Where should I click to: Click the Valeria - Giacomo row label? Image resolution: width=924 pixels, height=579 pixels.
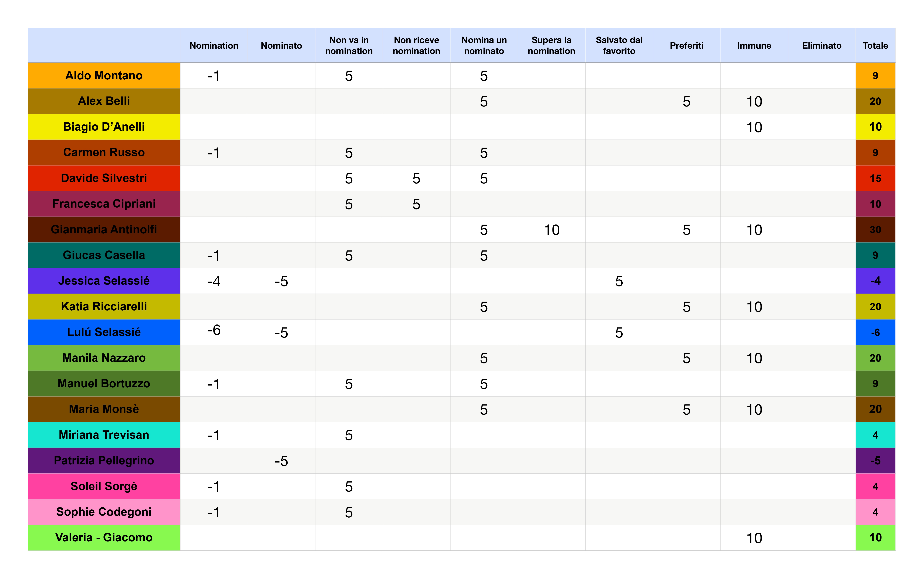coord(104,537)
